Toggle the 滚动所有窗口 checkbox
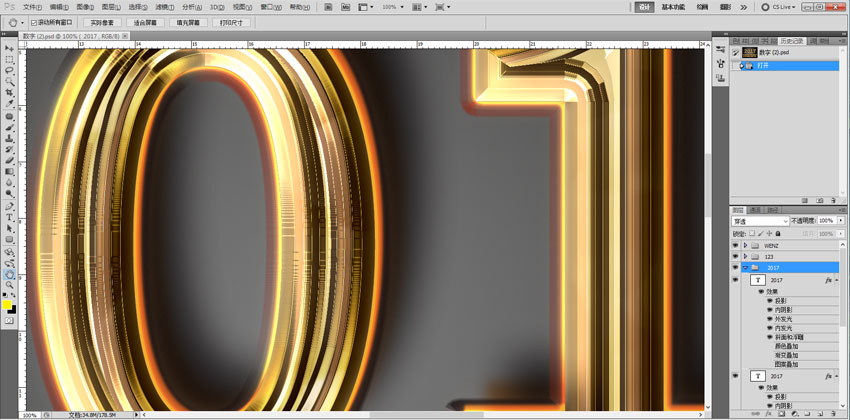The height and width of the screenshot is (420, 850). 34,23
